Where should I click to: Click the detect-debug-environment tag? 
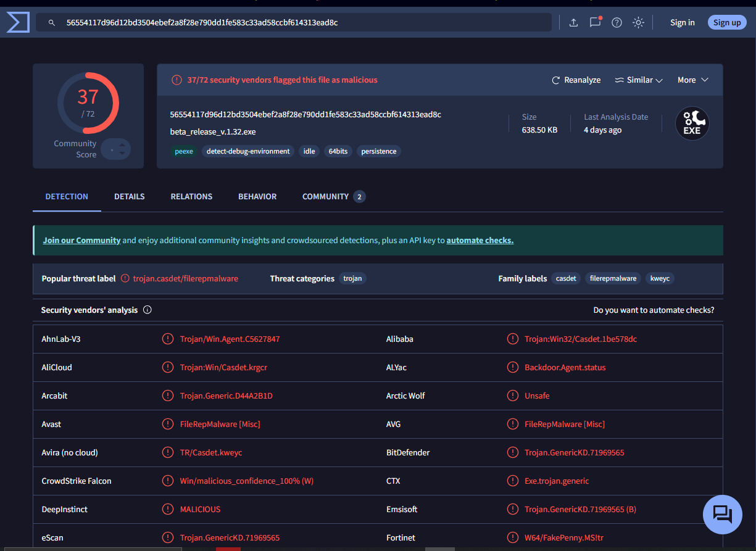tap(248, 151)
